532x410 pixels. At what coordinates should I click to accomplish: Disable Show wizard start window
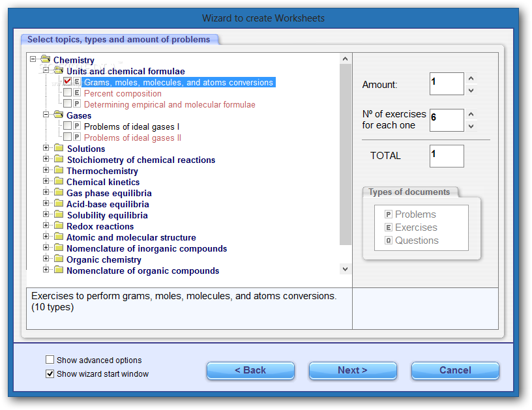tap(50, 373)
